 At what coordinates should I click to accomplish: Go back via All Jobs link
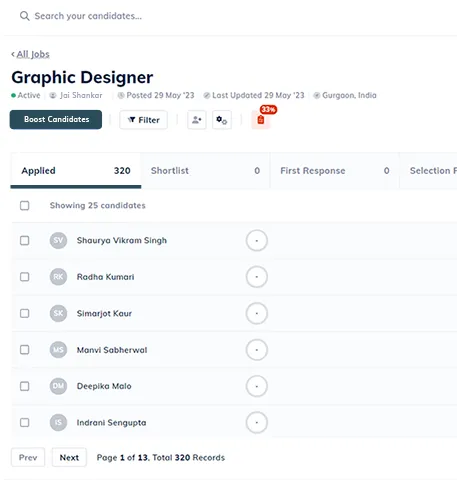33,54
